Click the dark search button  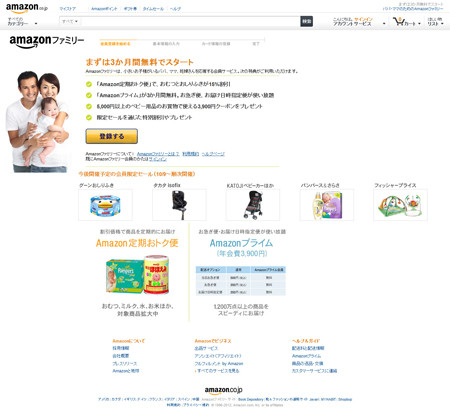tap(306, 21)
